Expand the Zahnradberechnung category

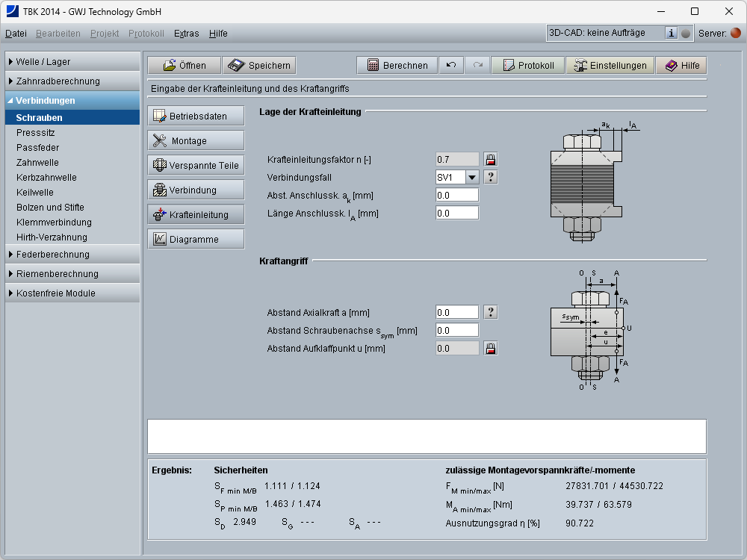72,81
